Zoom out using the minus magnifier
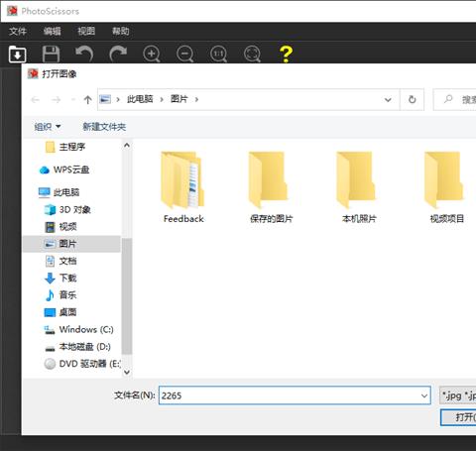Viewport: 476px width, 451px height. coord(185,54)
